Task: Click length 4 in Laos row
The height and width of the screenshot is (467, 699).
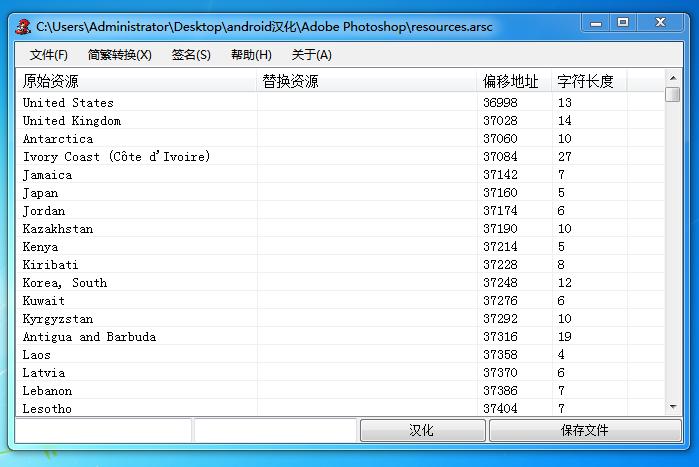Action: click(x=561, y=355)
